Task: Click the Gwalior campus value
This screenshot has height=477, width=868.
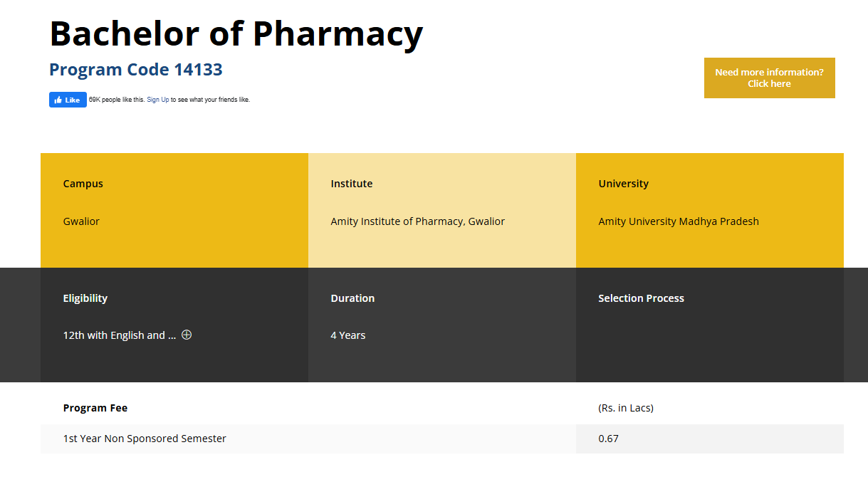Action: click(81, 221)
